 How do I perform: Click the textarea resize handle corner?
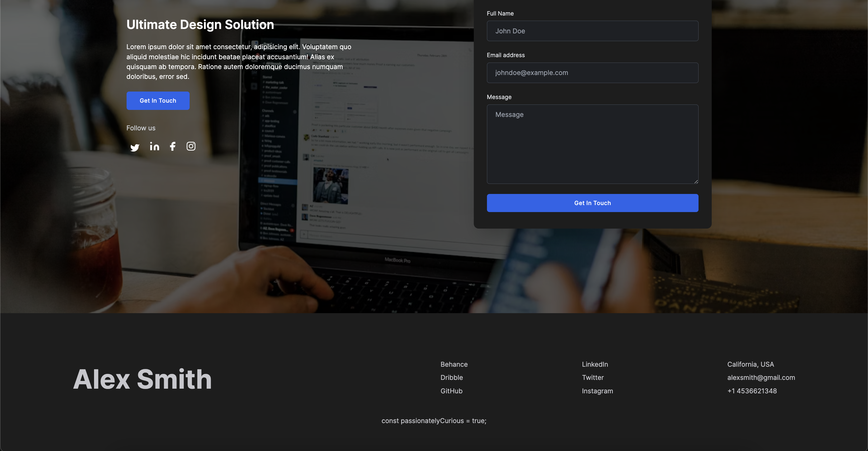pos(696,182)
